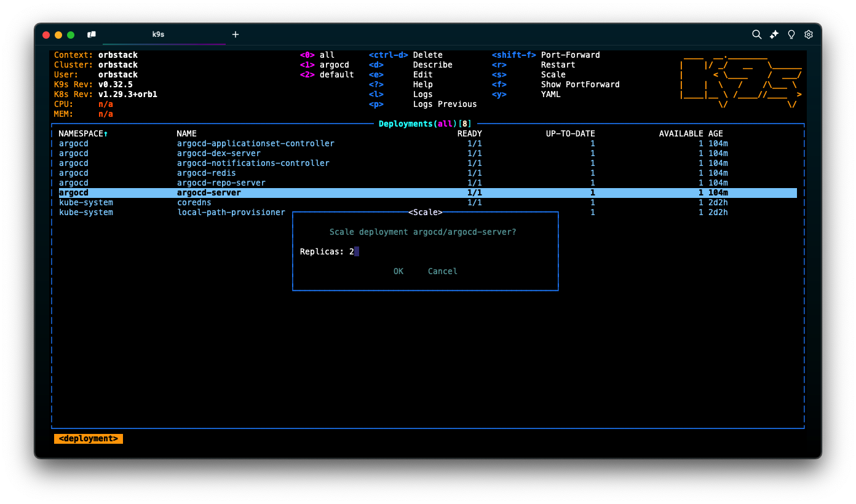Viewport: 856px width, 504px height.
Task: Click the Restart shortcut hint
Action: coord(534,65)
